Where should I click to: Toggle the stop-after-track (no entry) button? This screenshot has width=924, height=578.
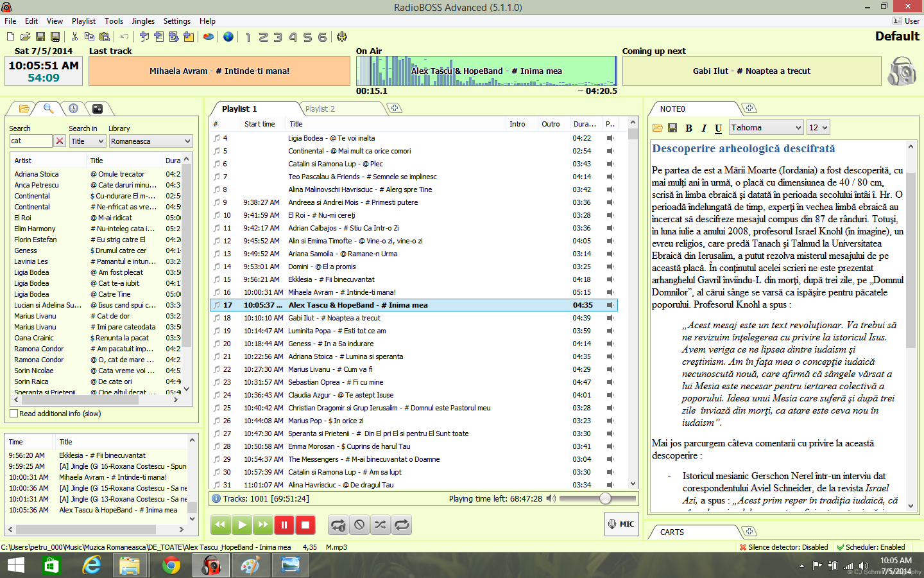(x=359, y=525)
